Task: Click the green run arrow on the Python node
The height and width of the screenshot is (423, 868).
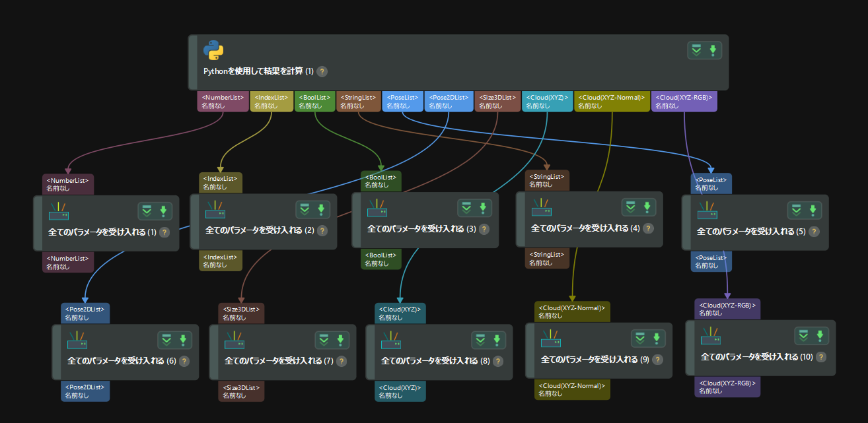Action: coord(712,50)
